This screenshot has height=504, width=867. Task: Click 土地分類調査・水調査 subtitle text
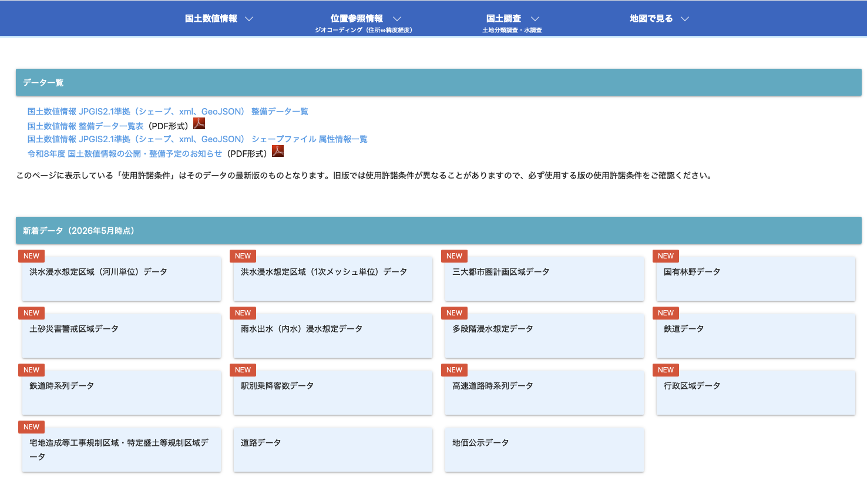(512, 30)
